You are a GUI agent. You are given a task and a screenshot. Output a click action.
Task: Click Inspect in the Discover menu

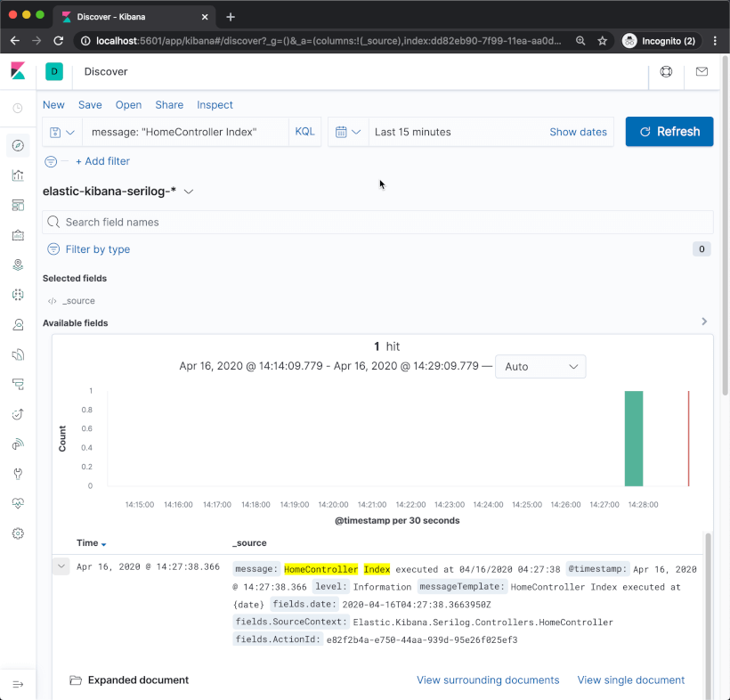(x=215, y=105)
